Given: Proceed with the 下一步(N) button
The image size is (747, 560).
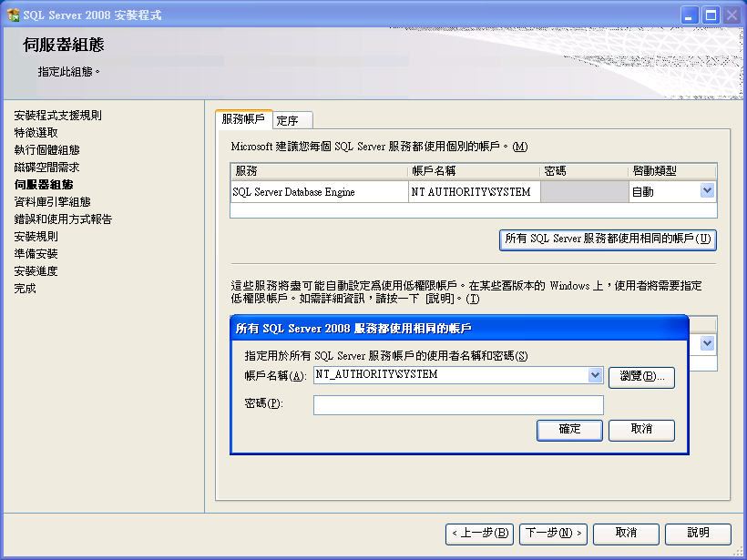Looking at the screenshot, I should 553,534.
